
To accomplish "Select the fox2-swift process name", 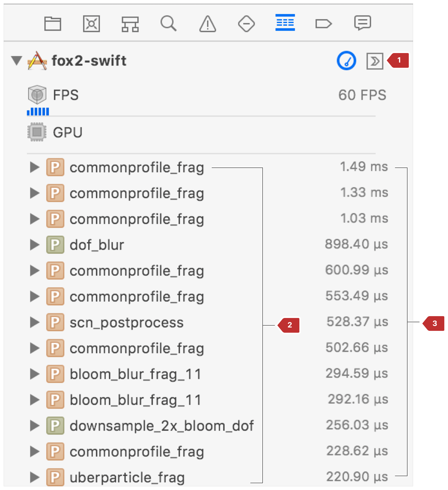I will point(89,60).
